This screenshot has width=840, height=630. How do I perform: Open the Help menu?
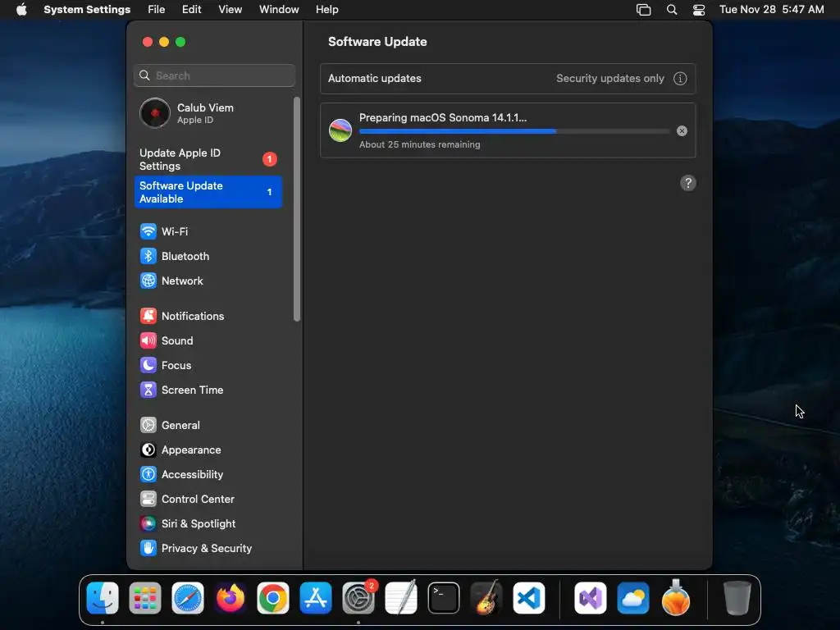326,10
